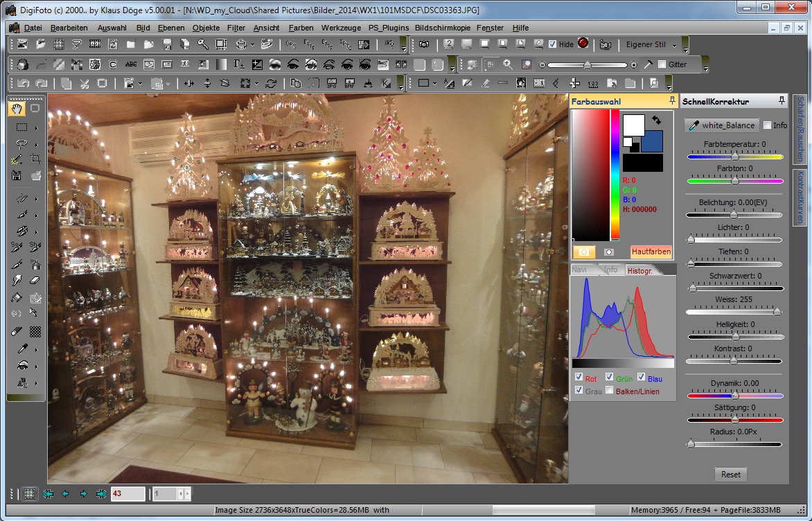Select the Eraser tool
Screen dimensions: 812x521
[x=35, y=281]
